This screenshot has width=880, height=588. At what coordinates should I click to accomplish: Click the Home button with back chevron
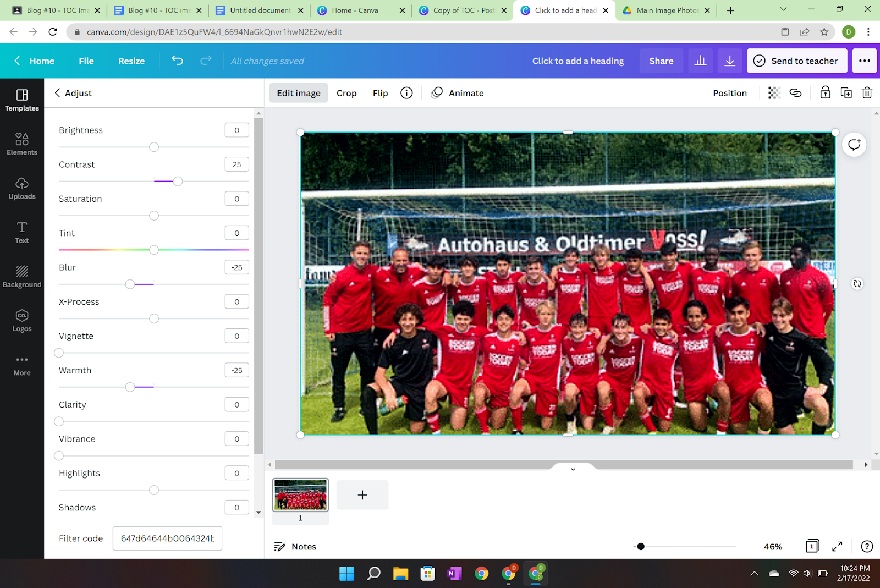tap(34, 61)
